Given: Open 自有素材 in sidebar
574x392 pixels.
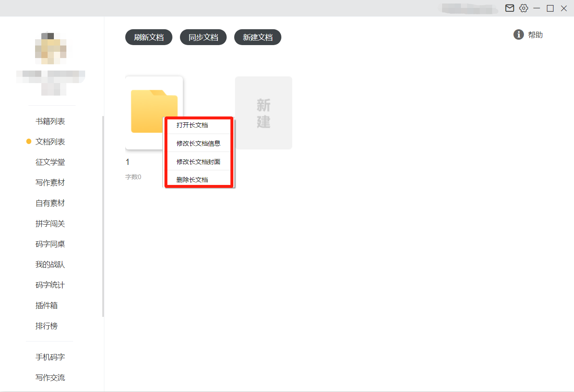Looking at the screenshot, I should (50, 203).
